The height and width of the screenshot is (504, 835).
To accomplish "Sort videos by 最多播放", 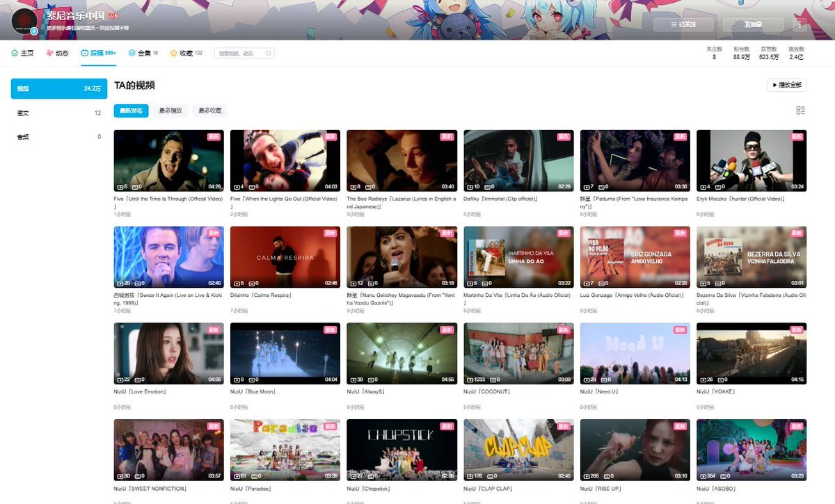I will pyautogui.click(x=170, y=111).
